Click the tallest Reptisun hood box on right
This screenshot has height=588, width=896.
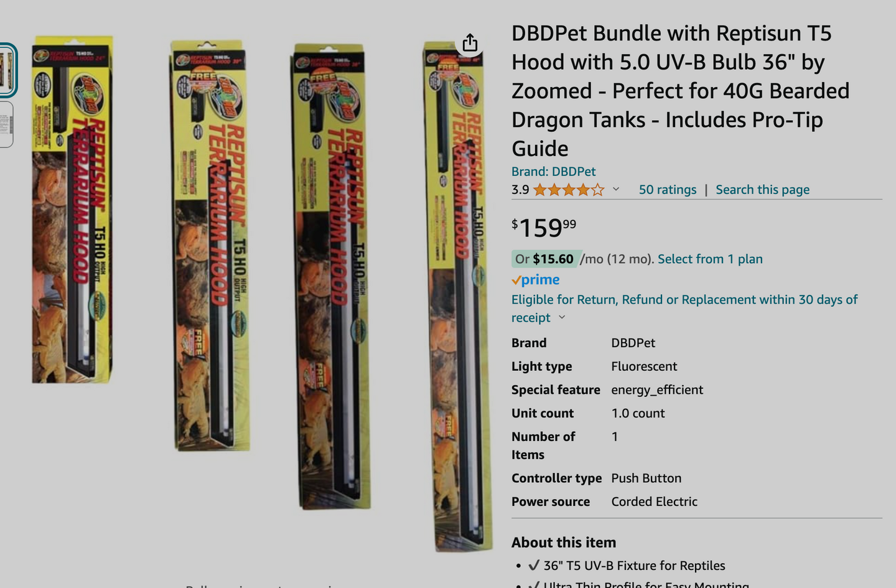[x=457, y=296]
